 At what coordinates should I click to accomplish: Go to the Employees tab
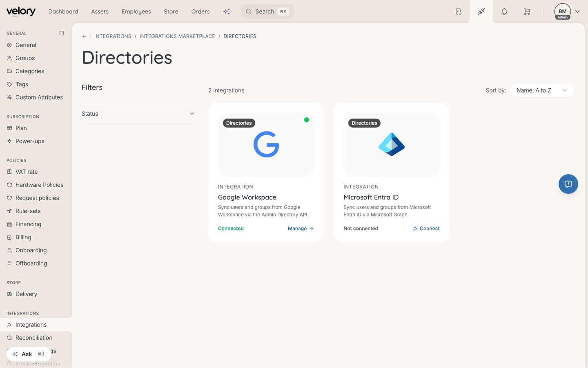[x=136, y=11]
